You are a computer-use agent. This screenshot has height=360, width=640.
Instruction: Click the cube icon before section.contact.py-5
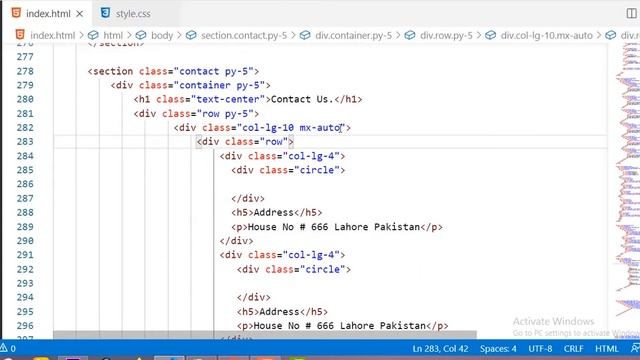click(191, 36)
